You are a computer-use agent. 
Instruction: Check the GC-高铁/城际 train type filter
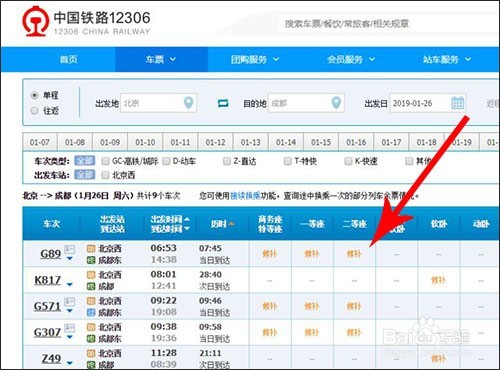pos(105,161)
